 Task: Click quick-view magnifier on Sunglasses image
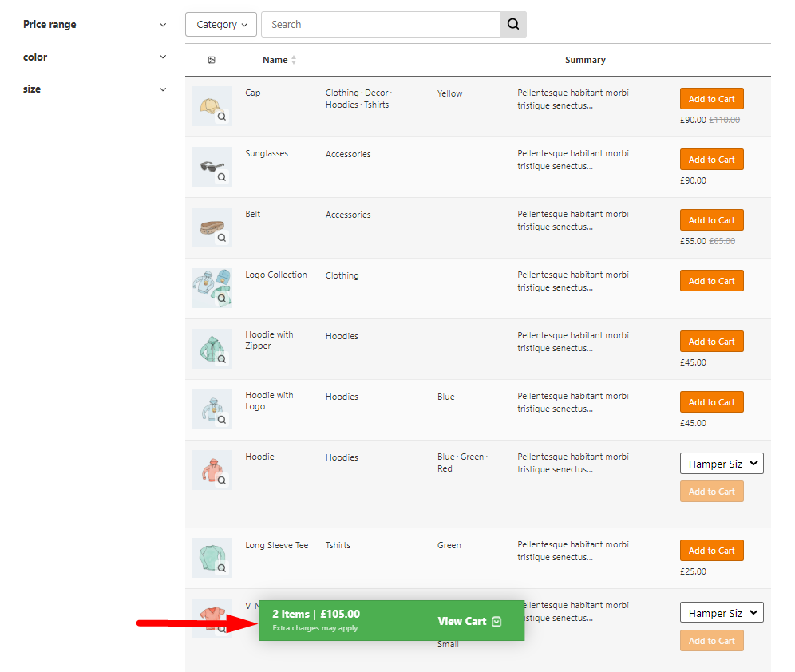(222, 177)
